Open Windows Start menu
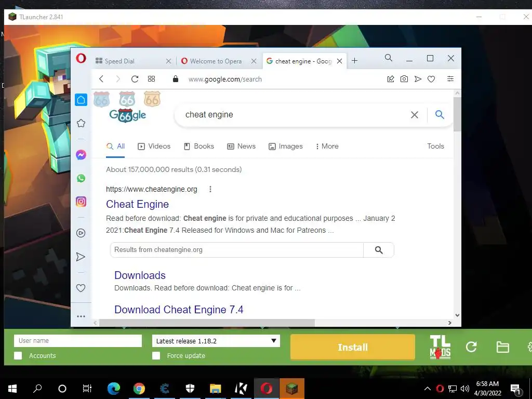The image size is (532, 399). pos(12,389)
